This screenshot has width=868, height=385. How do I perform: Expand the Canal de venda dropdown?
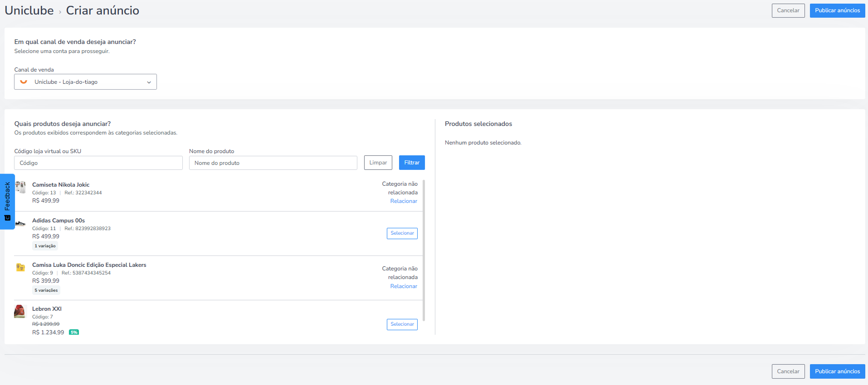tap(85, 82)
